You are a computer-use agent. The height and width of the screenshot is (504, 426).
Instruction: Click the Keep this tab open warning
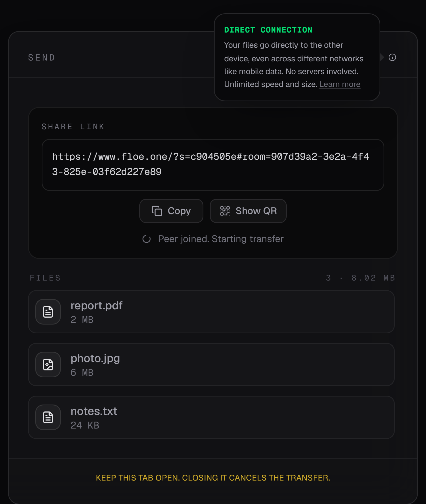tap(213, 478)
